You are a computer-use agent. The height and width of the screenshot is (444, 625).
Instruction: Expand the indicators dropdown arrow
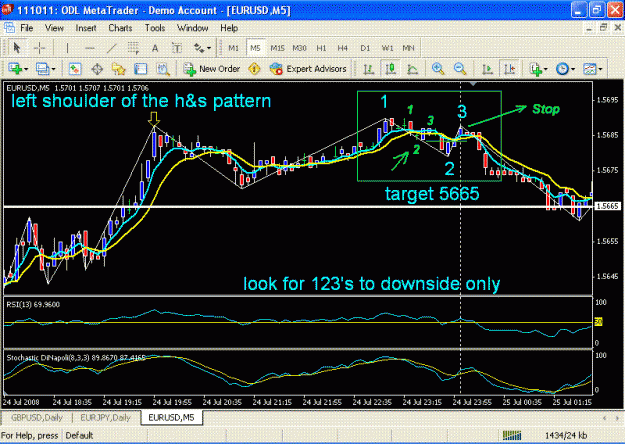point(546,69)
